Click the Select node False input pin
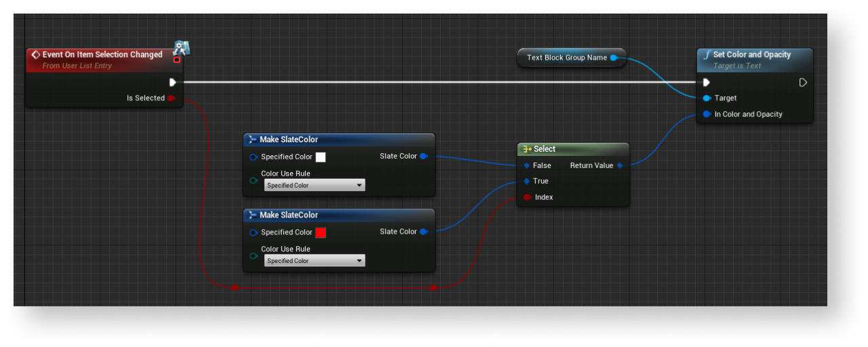The image size is (868, 347). (527, 165)
